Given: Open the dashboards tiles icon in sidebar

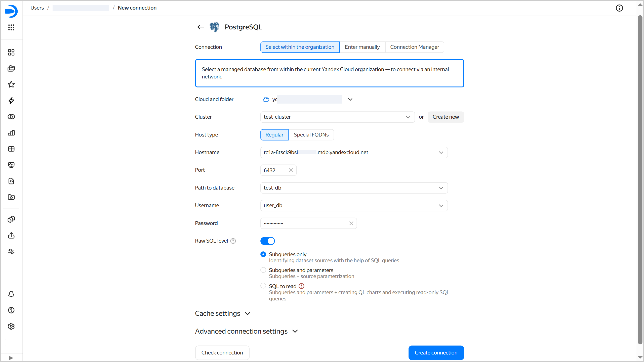Looking at the screenshot, I should (11, 52).
